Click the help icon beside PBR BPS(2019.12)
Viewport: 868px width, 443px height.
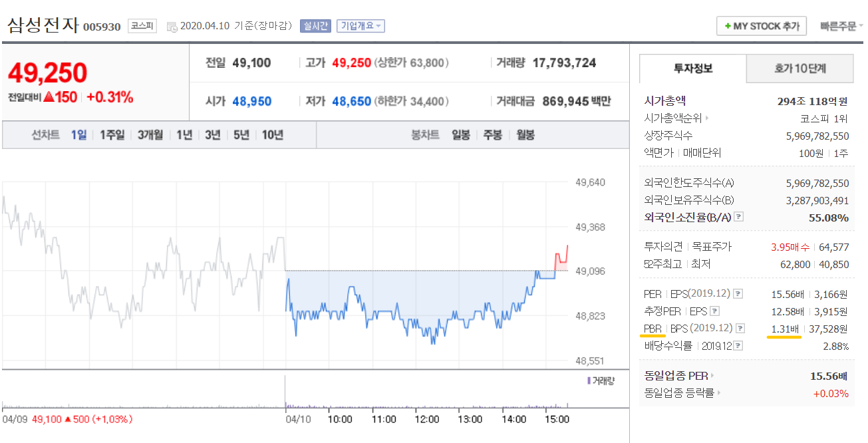point(740,328)
